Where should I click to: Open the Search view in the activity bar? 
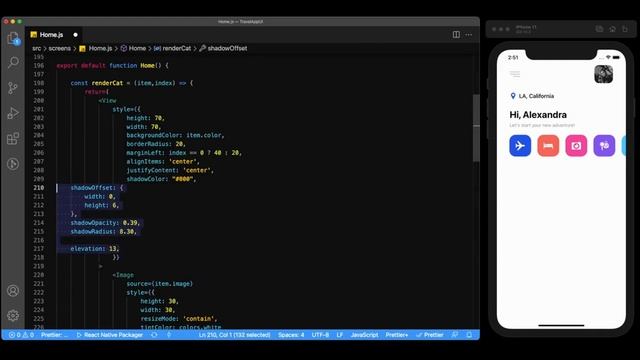pos(13,62)
